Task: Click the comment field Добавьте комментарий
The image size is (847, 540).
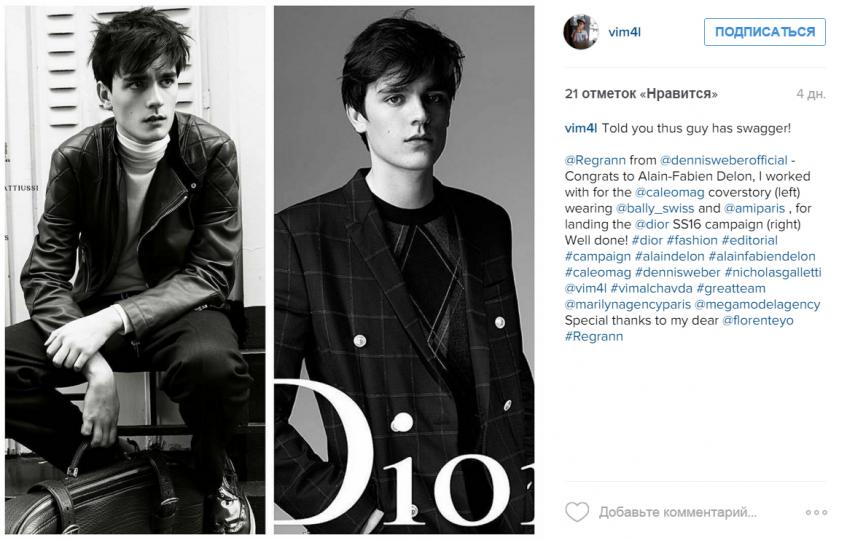Action: coord(677,512)
